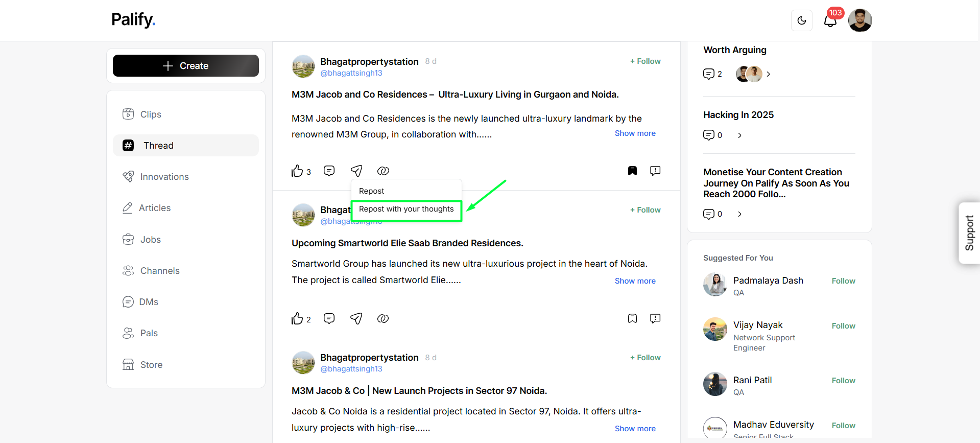Open Madhav Eduversity profile logo
Image resolution: width=980 pixels, height=443 pixels.
(715, 428)
